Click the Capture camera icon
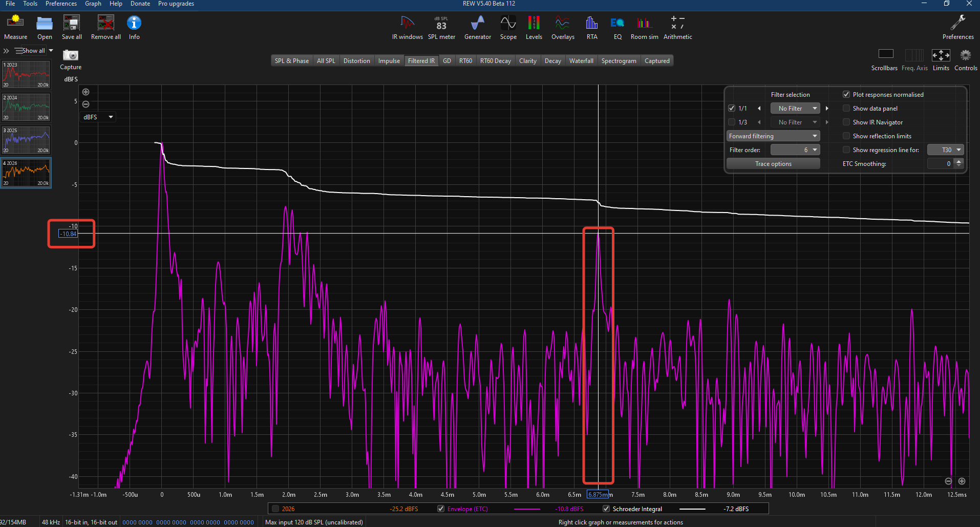 tap(71, 55)
